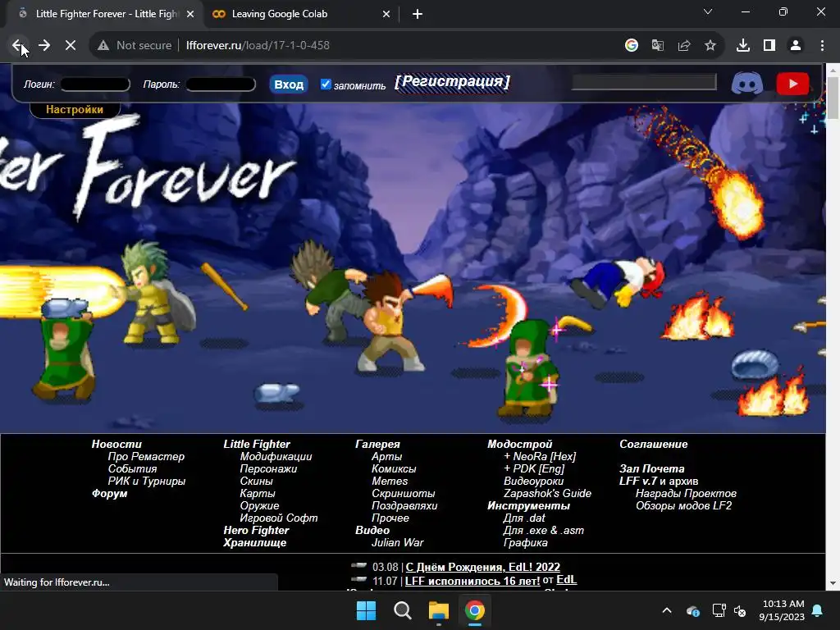Translate this page via the translate icon
This screenshot has width=840, height=630.
pyautogui.click(x=657, y=46)
